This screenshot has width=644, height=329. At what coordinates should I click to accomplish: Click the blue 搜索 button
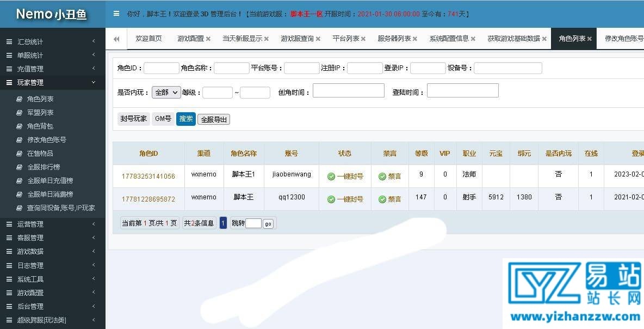point(186,119)
